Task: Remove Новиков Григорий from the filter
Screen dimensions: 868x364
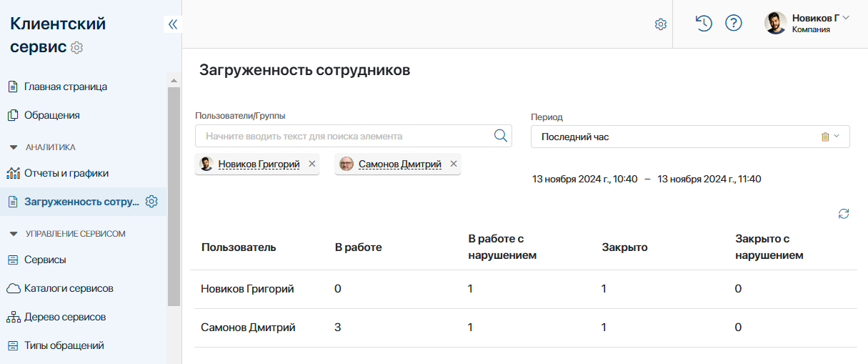Action: click(x=311, y=164)
